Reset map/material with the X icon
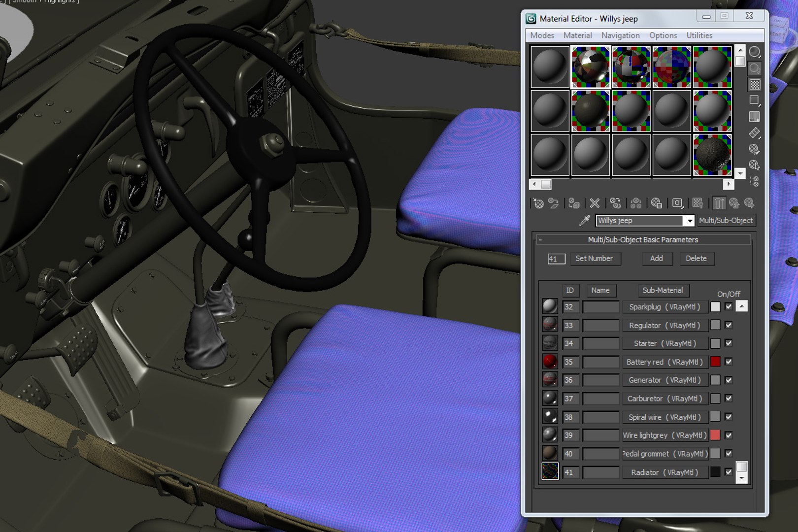798x532 pixels. coord(595,203)
